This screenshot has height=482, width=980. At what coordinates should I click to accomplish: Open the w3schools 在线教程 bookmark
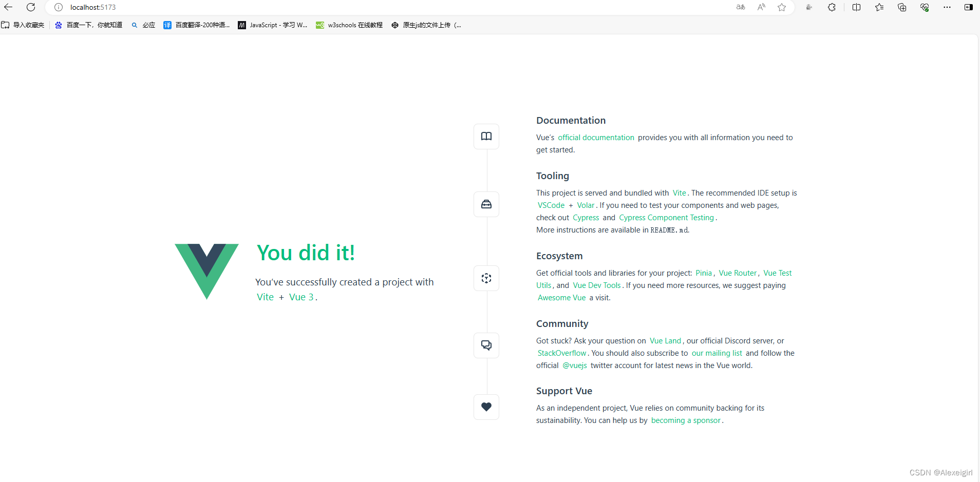[x=349, y=25]
